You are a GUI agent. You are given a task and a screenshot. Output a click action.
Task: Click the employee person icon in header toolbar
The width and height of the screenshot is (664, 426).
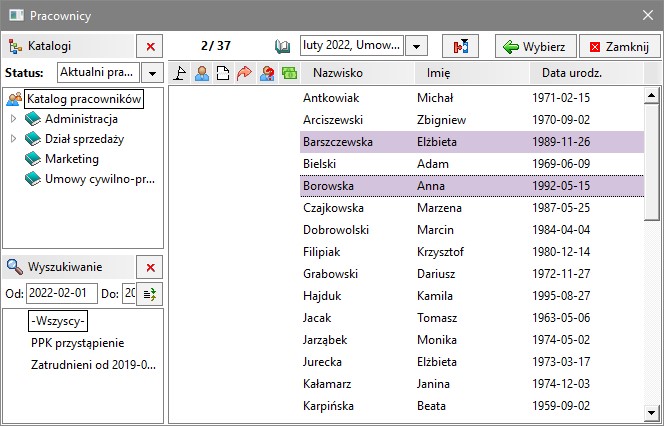pyautogui.click(x=202, y=73)
